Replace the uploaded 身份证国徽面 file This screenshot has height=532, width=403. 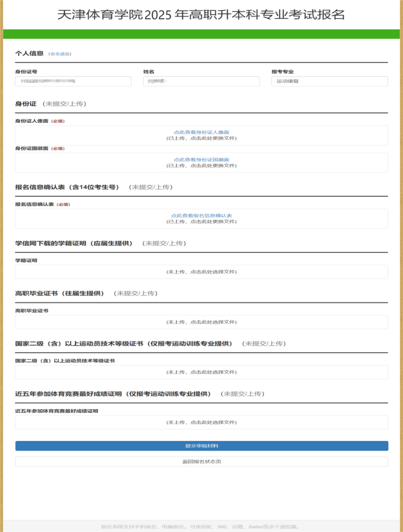201,166
